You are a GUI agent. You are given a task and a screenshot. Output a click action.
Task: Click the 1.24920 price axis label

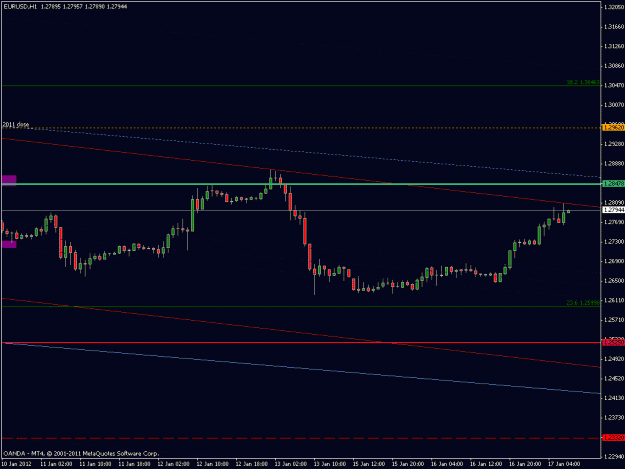point(614,359)
